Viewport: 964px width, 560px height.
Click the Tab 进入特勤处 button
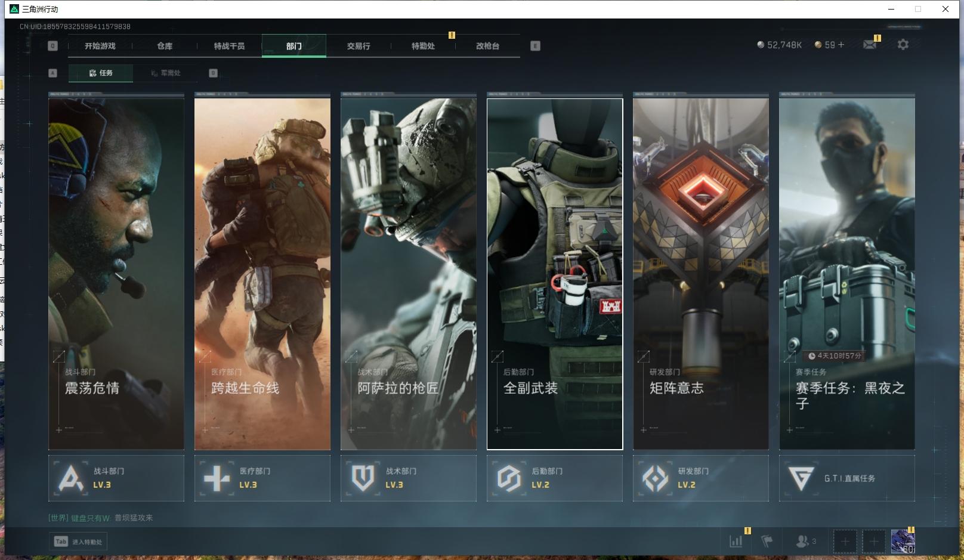[x=78, y=542]
